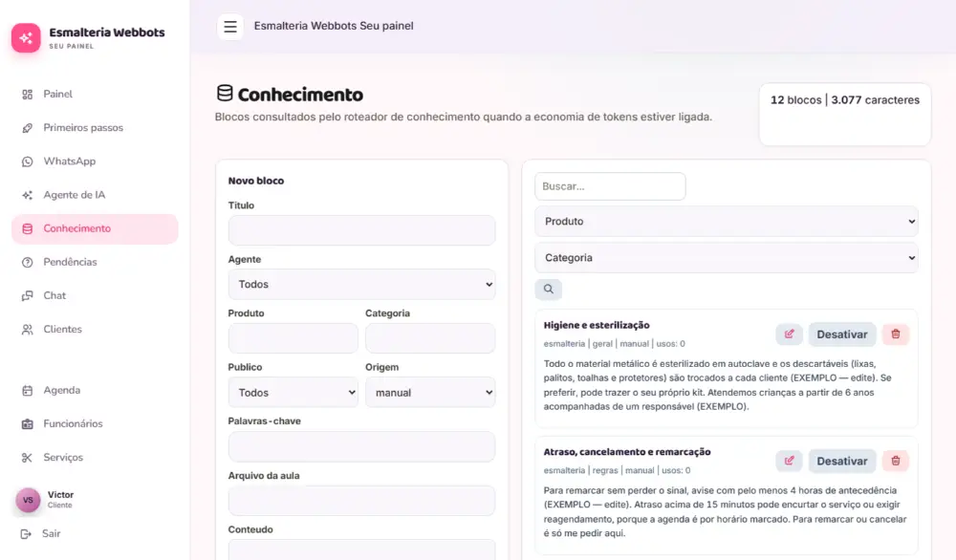Focus the Categoria text field in Novo bloco
Screen dimensions: 956x560
[x=430, y=338]
